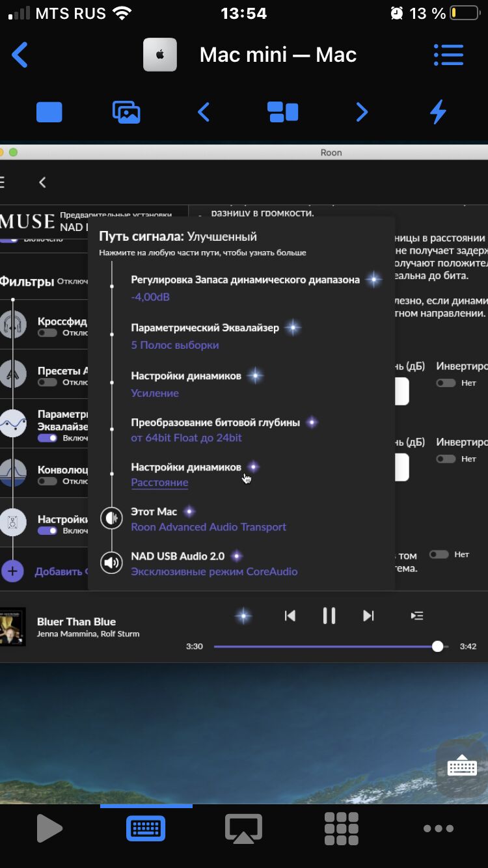The image size is (488, 868).
Task: Switch to the previous display arrow
Action: click(204, 113)
